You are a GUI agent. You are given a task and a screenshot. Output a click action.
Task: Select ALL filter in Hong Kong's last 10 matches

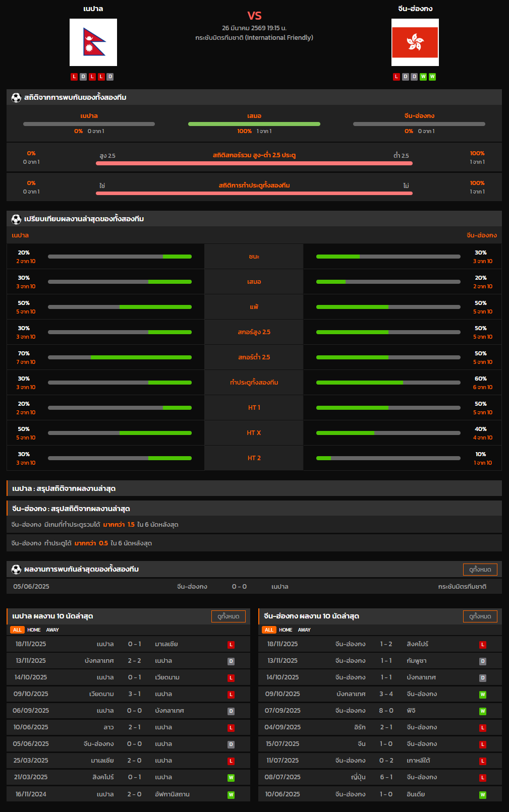coord(269,630)
